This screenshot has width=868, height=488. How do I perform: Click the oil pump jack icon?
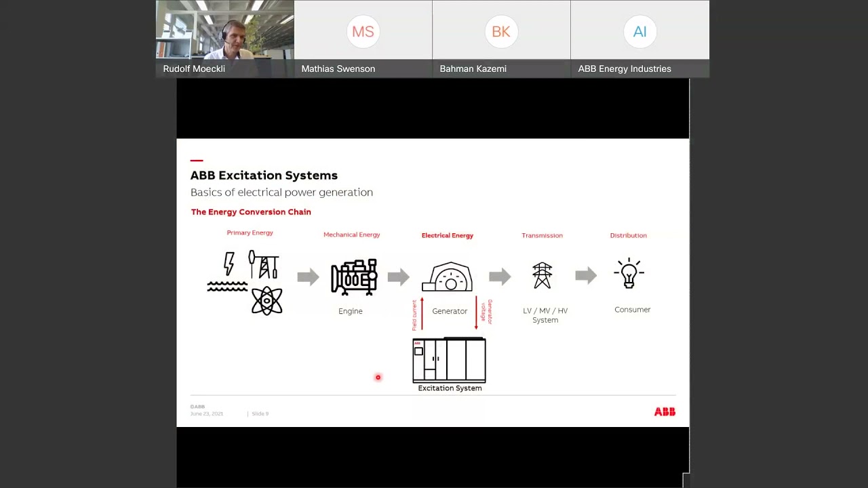(263, 264)
